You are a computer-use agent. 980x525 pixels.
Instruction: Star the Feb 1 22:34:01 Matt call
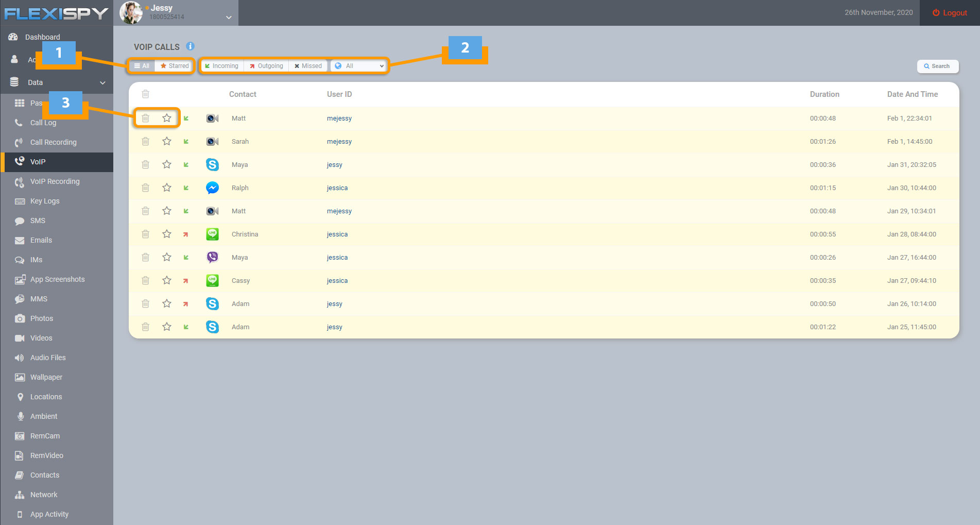(167, 118)
